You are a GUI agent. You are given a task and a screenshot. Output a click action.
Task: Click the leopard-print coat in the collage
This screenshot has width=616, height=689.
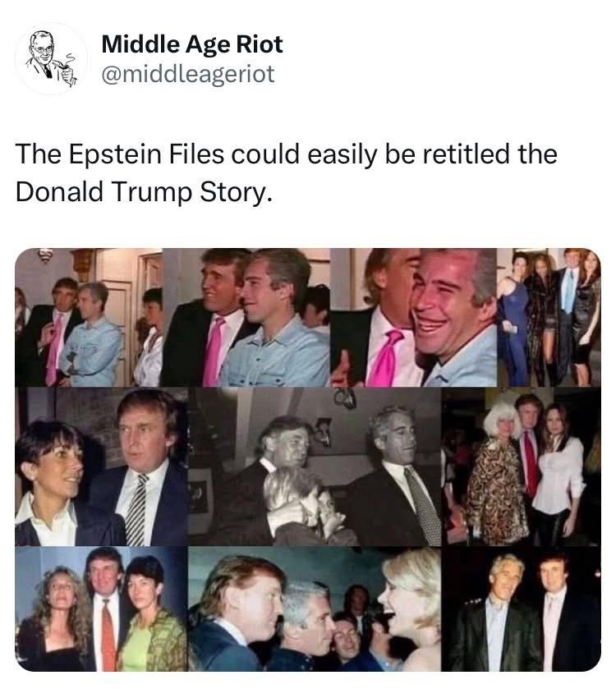tap(496, 491)
